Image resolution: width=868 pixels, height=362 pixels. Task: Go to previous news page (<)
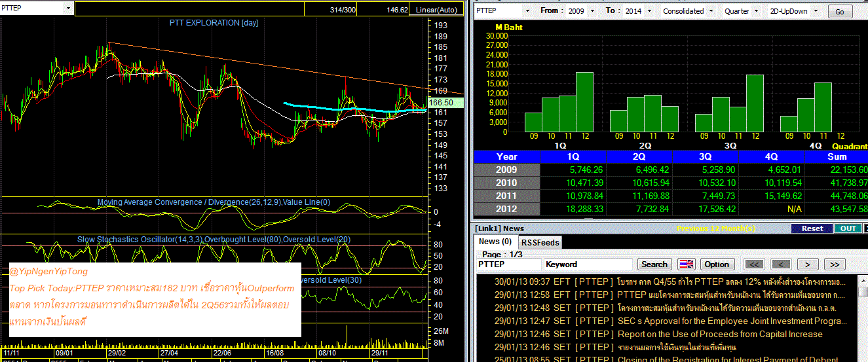[780, 264]
